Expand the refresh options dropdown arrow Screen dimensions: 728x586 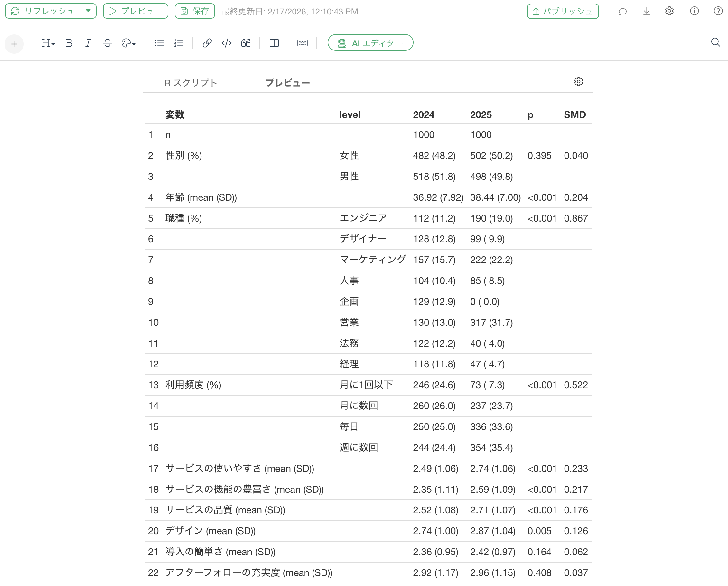[x=88, y=11]
